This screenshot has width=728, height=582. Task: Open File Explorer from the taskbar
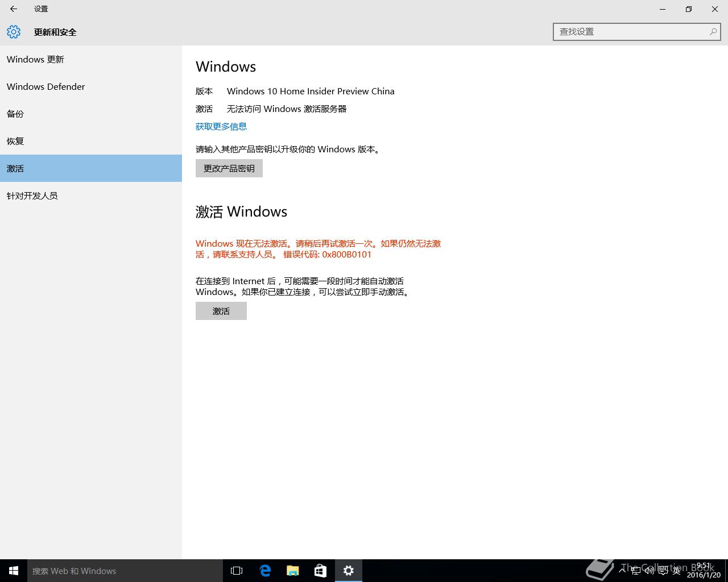point(293,571)
